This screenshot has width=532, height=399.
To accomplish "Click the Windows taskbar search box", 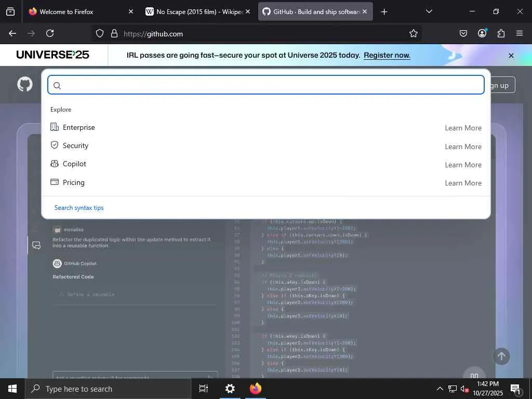I will click(x=108, y=389).
